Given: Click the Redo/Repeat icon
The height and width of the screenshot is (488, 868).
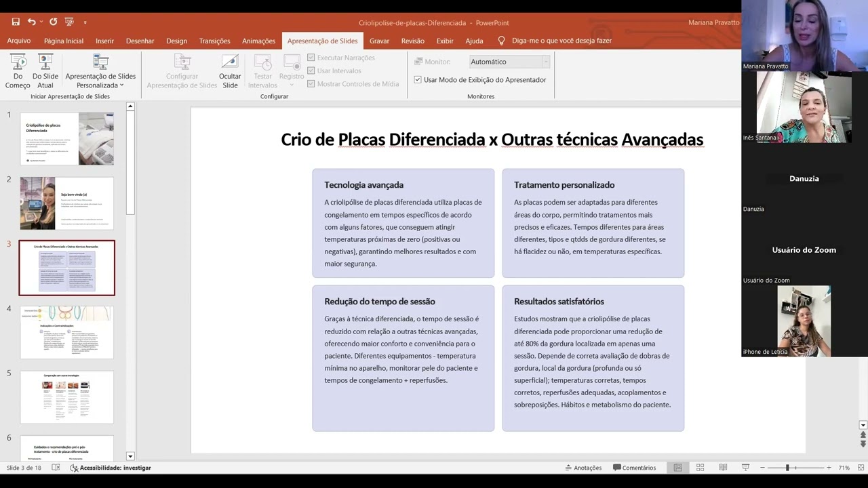Looking at the screenshot, I should pyautogui.click(x=54, y=22).
